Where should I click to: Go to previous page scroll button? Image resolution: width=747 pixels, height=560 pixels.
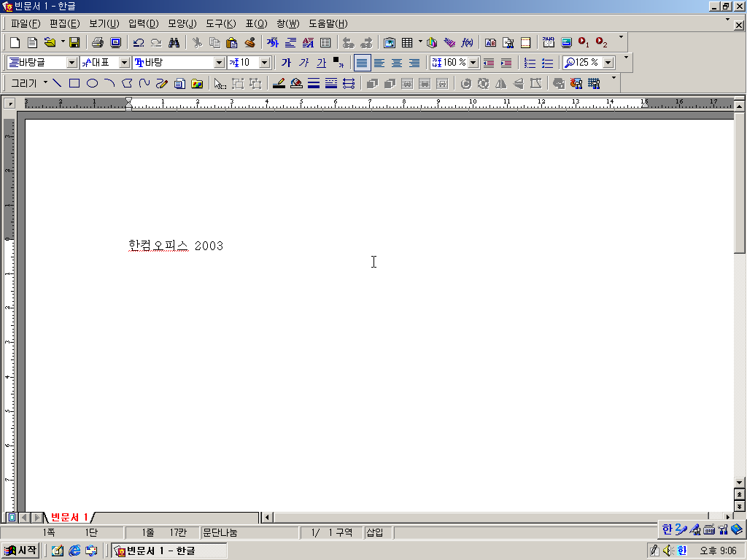tap(740, 495)
